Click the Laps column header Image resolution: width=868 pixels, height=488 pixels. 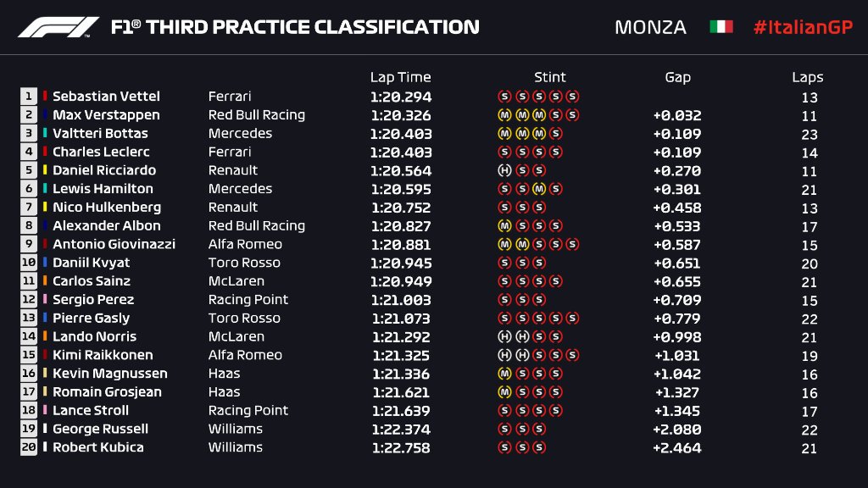coord(808,77)
